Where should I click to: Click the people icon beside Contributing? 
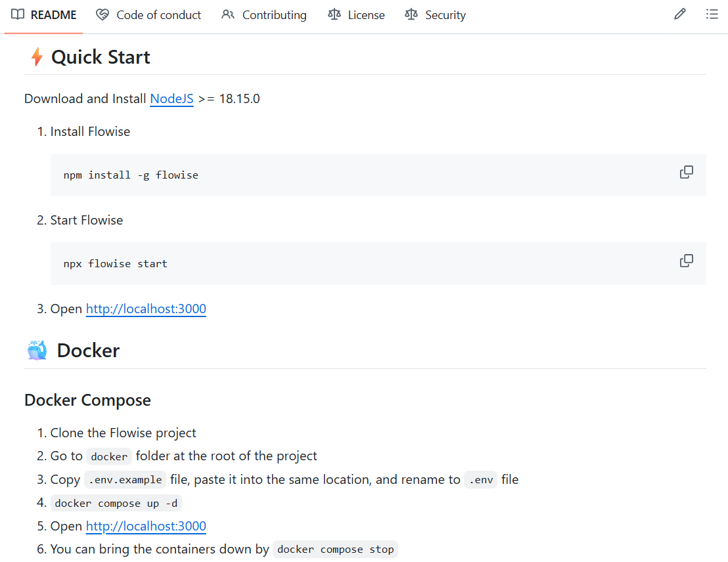coord(227,15)
